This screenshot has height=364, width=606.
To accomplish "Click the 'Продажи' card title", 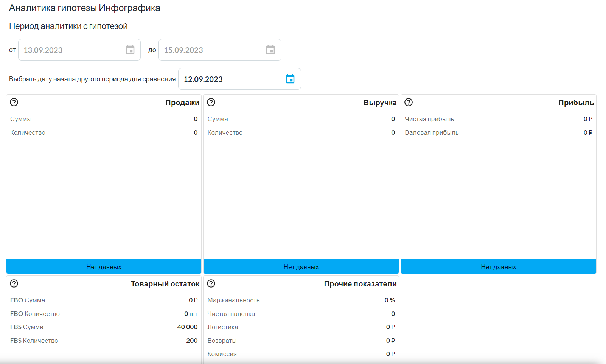I will pos(182,103).
